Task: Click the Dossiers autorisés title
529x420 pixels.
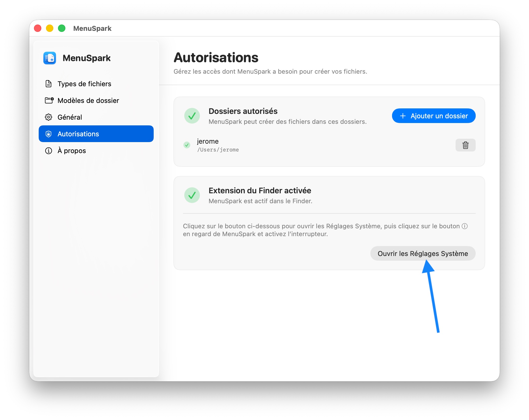Action: tap(243, 111)
